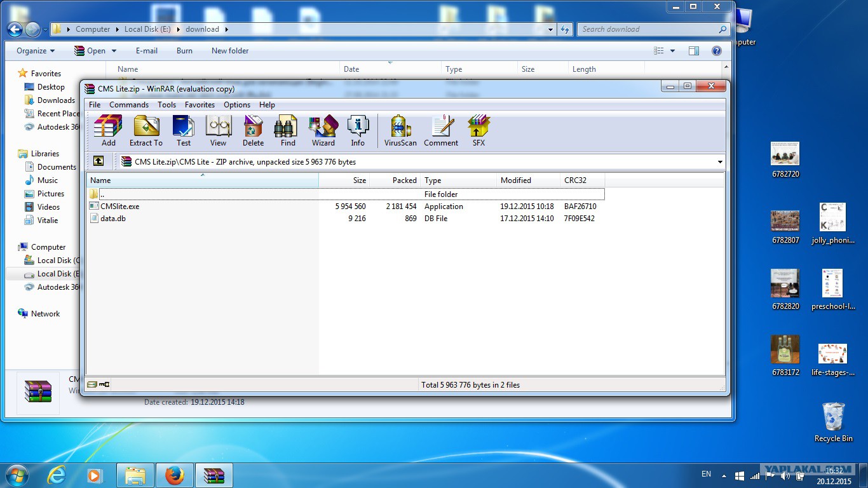Toggle the preview pane in Explorer
This screenshot has width=868, height=488.
click(x=694, y=51)
